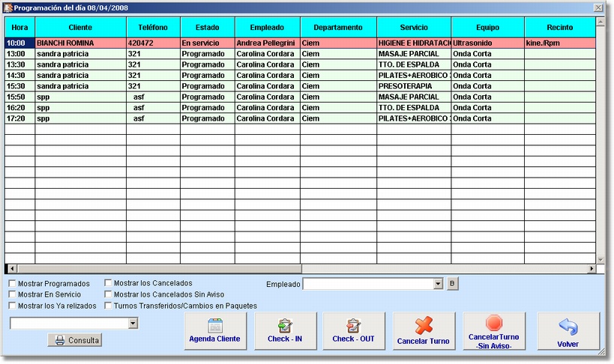
Task: Click the Check - OUT button
Action: tap(354, 331)
